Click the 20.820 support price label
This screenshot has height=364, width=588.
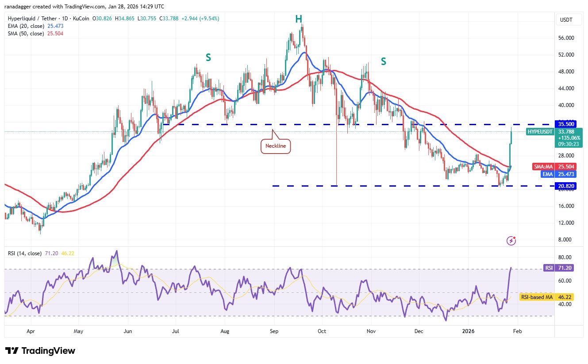click(567, 186)
